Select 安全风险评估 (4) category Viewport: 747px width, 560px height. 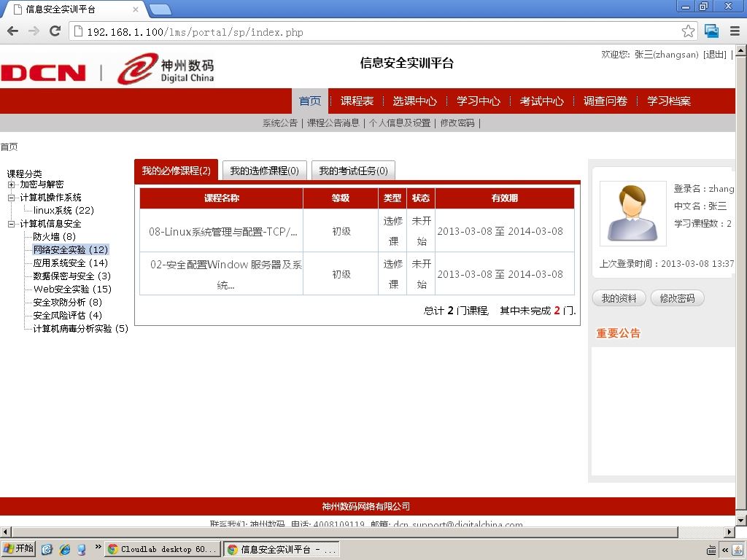[x=68, y=315]
